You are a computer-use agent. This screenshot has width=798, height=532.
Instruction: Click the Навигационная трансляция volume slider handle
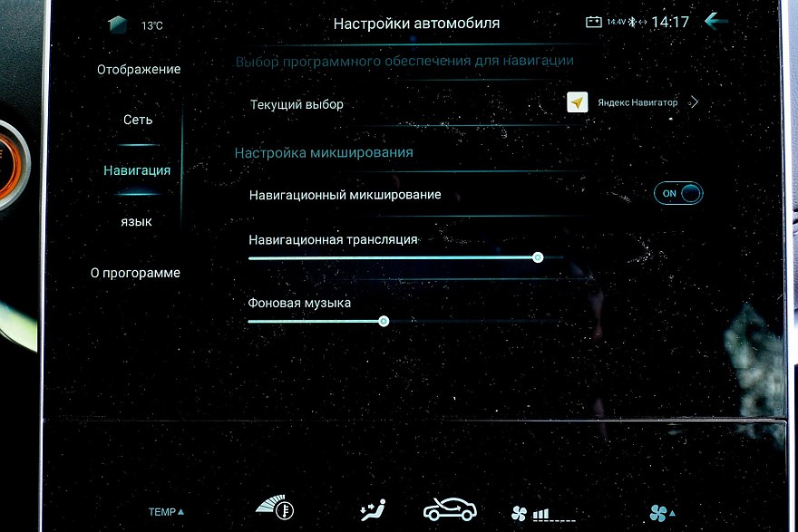point(538,257)
